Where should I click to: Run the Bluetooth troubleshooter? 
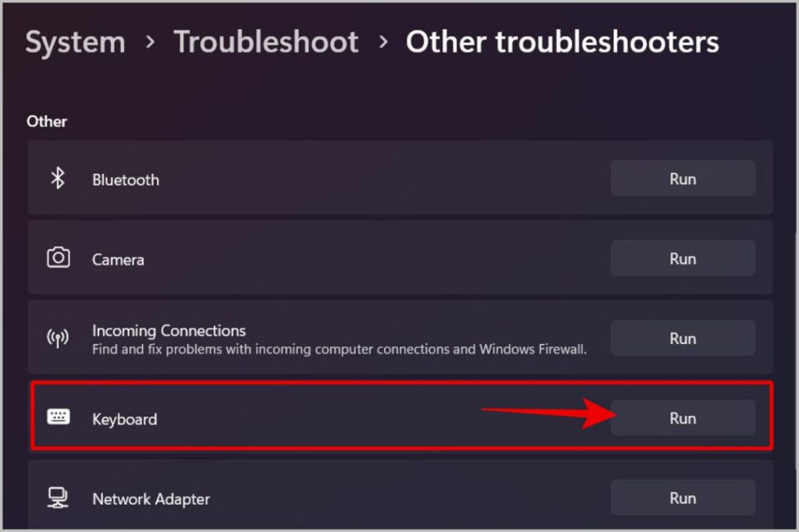683,179
